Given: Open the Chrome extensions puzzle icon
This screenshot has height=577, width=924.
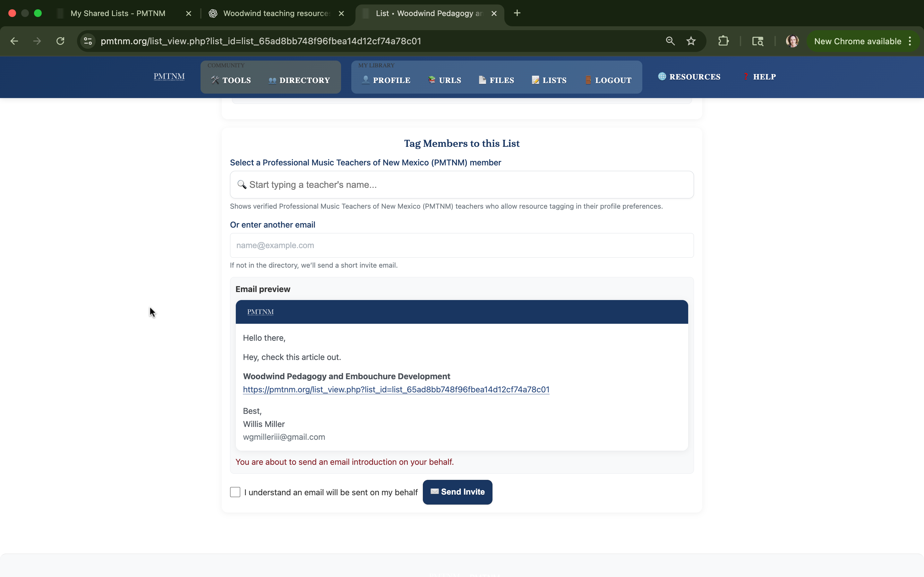Looking at the screenshot, I should pyautogui.click(x=723, y=41).
